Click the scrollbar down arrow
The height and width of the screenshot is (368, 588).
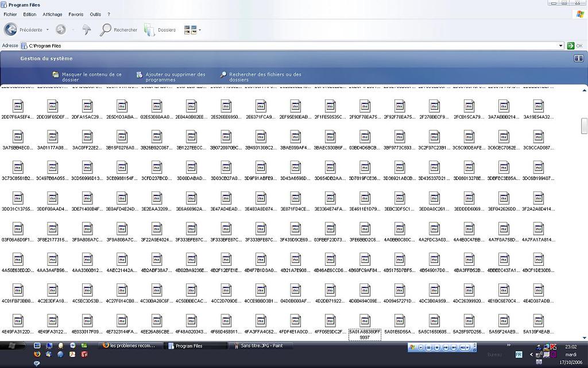[584, 338]
